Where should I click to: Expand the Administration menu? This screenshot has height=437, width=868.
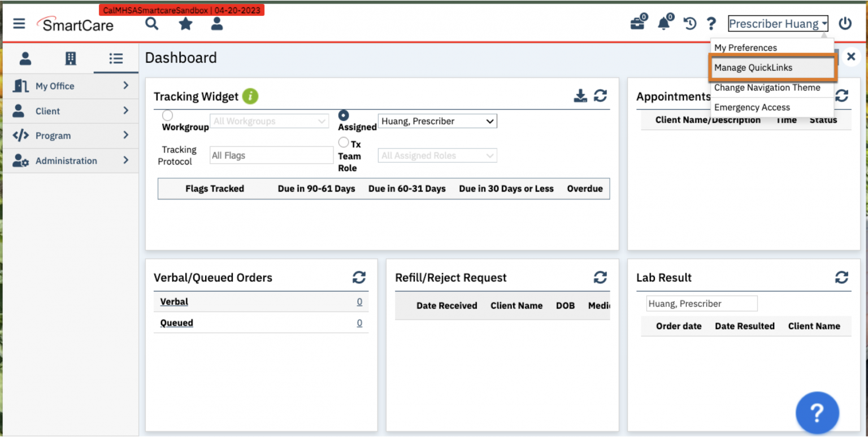pos(71,161)
